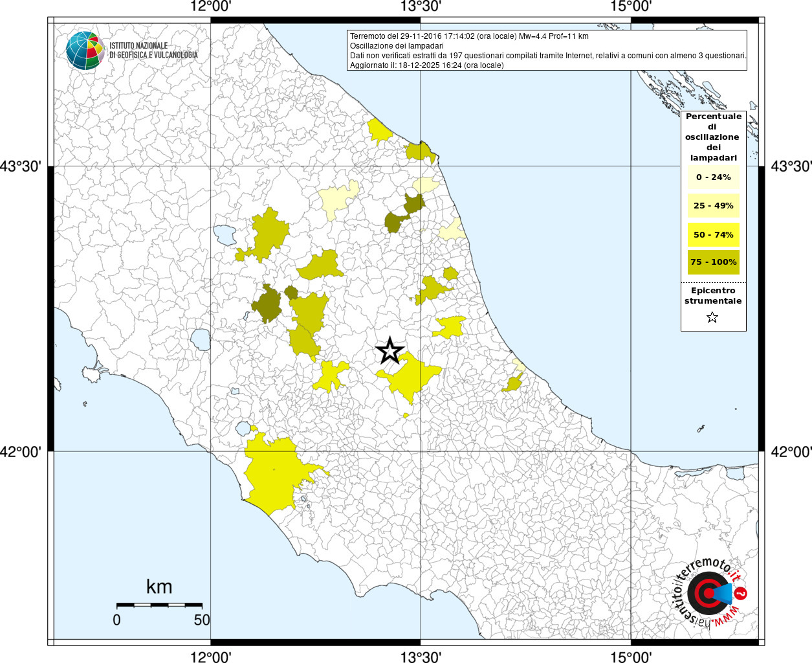Click the 'Aggiornato il' update date line
This screenshot has width=812, height=663.
(426, 65)
